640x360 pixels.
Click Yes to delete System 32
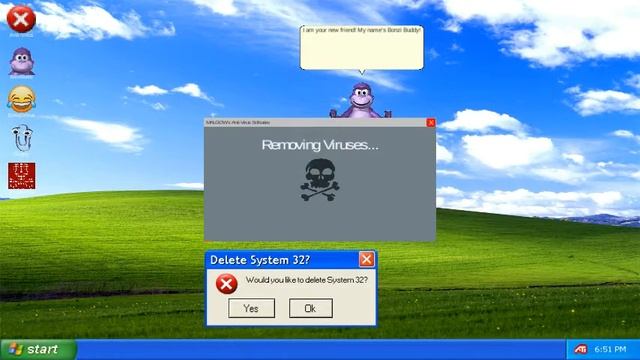pyautogui.click(x=251, y=308)
